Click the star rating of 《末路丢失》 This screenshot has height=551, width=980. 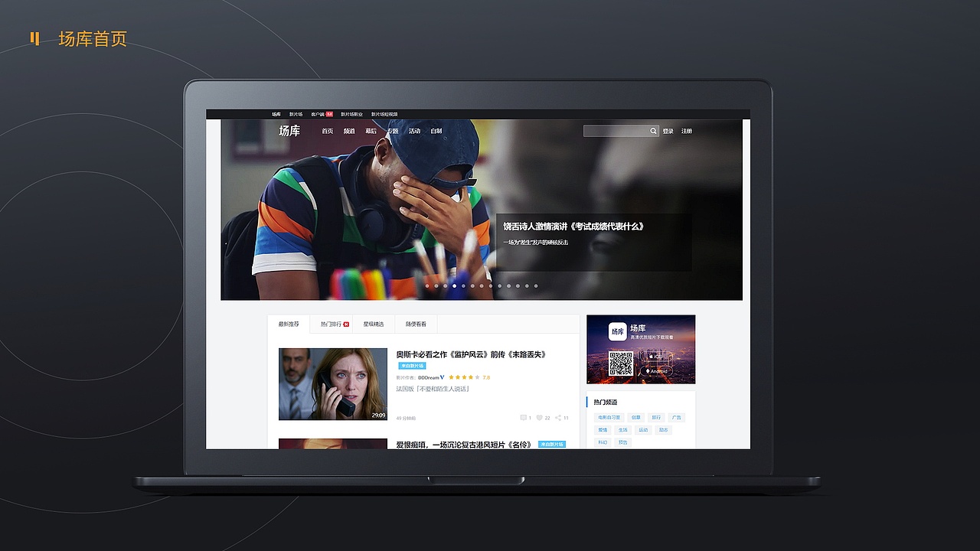pos(464,377)
